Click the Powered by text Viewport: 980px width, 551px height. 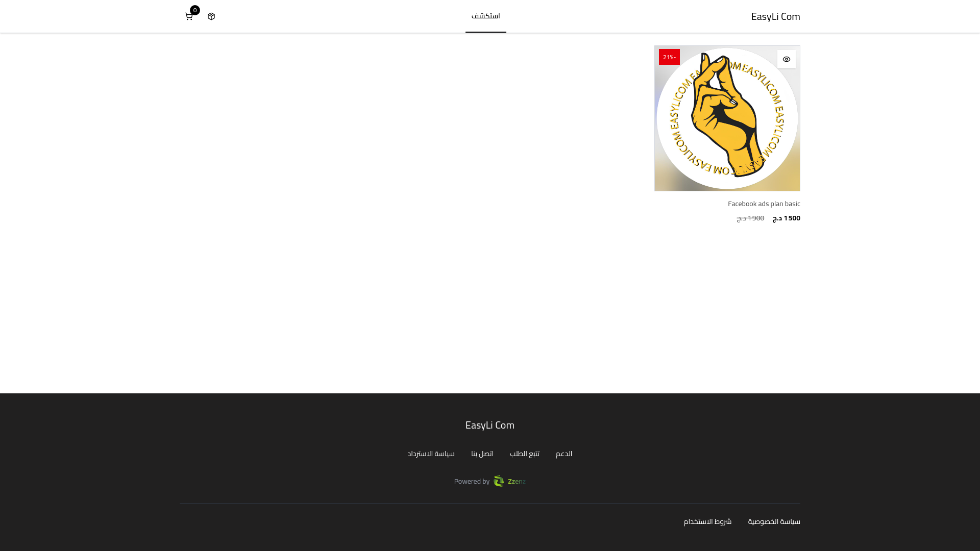[472, 481]
